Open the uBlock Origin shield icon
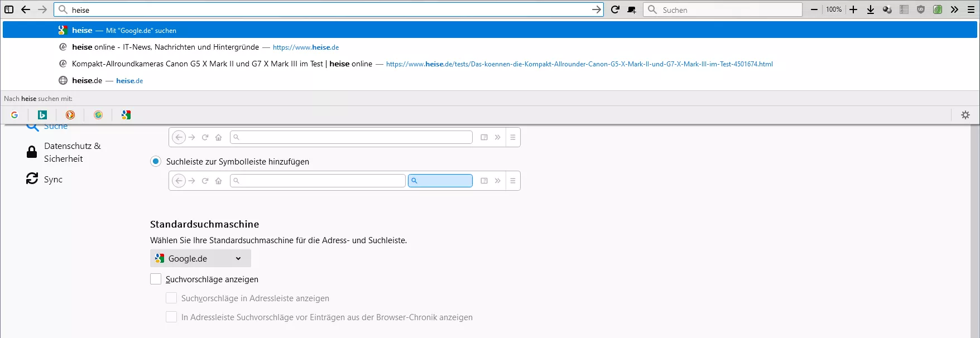Viewport: 980px width, 338px height. pyautogui.click(x=921, y=9)
